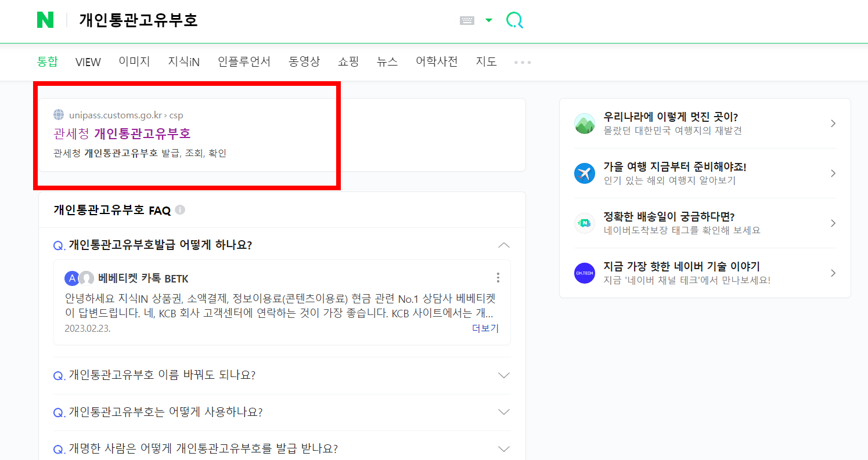Open the 베베티켓 카톡 BETK answerer profile

point(143,278)
